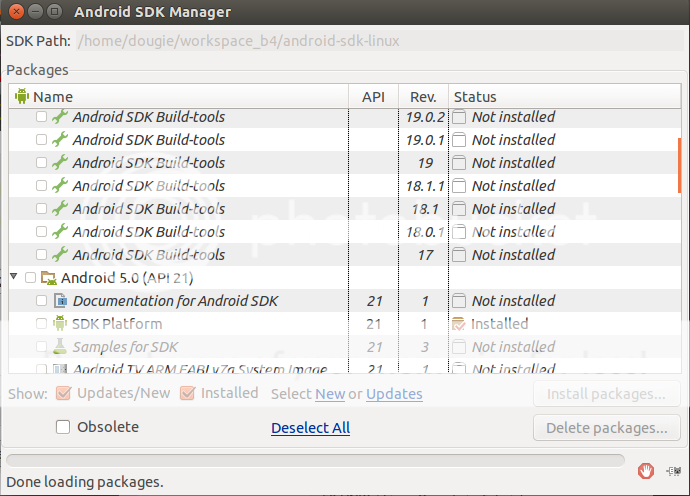Click revision cell '18.1.1'
The image size is (690, 496).
click(x=425, y=186)
